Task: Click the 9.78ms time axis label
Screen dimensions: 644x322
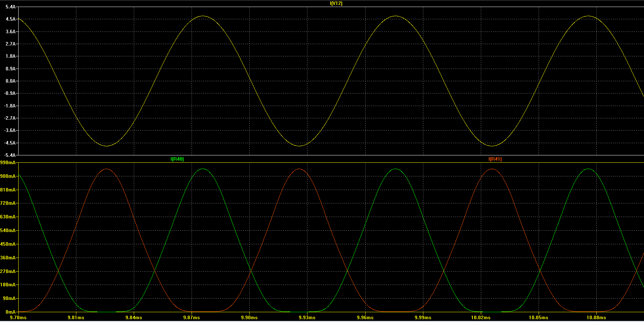Action: [18, 318]
